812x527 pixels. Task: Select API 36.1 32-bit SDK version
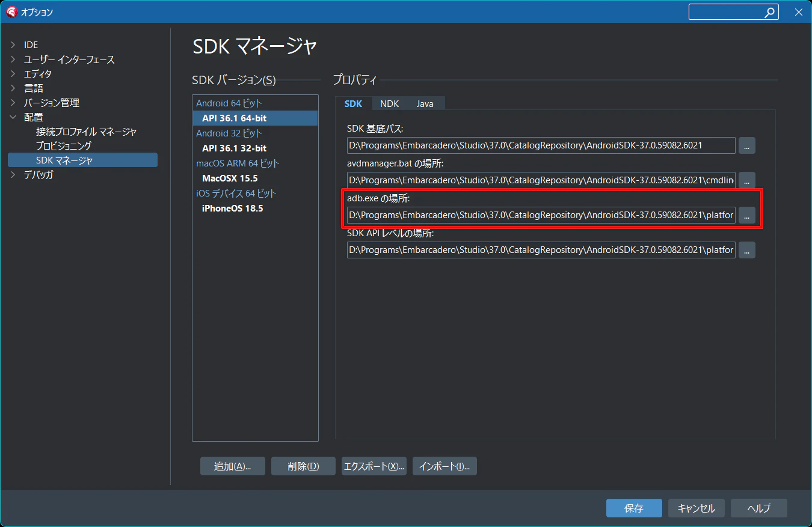tap(255, 148)
